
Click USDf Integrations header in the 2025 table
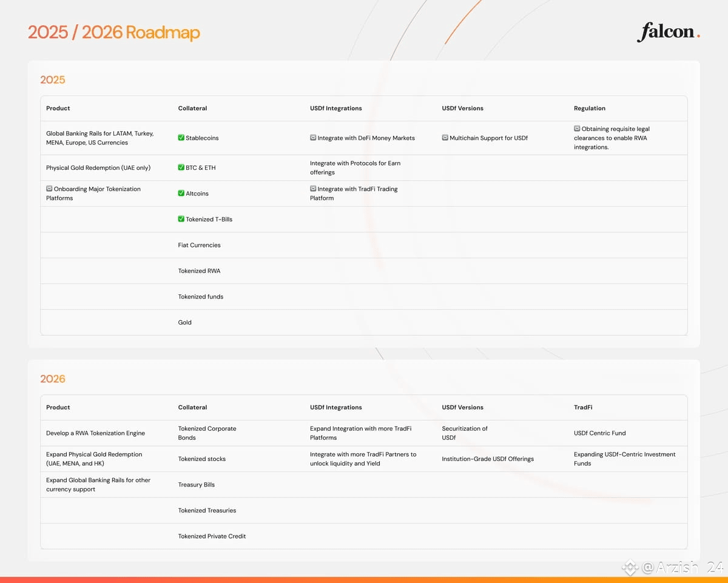point(335,108)
